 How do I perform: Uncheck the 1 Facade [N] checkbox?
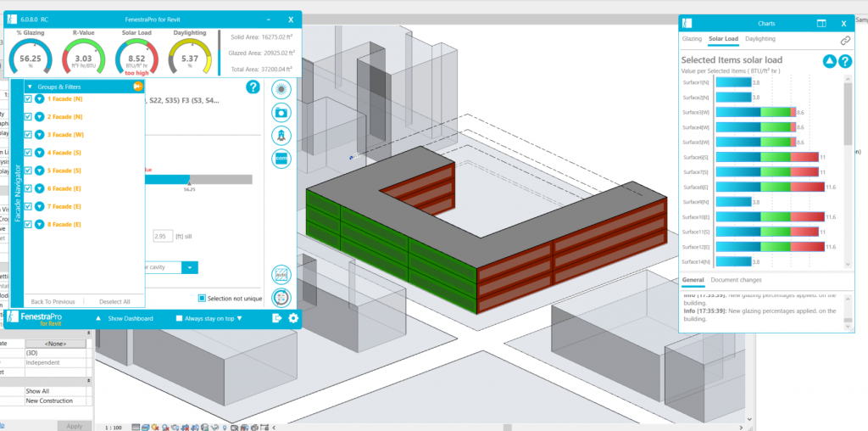pyautogui.click(x=28, y=98)
